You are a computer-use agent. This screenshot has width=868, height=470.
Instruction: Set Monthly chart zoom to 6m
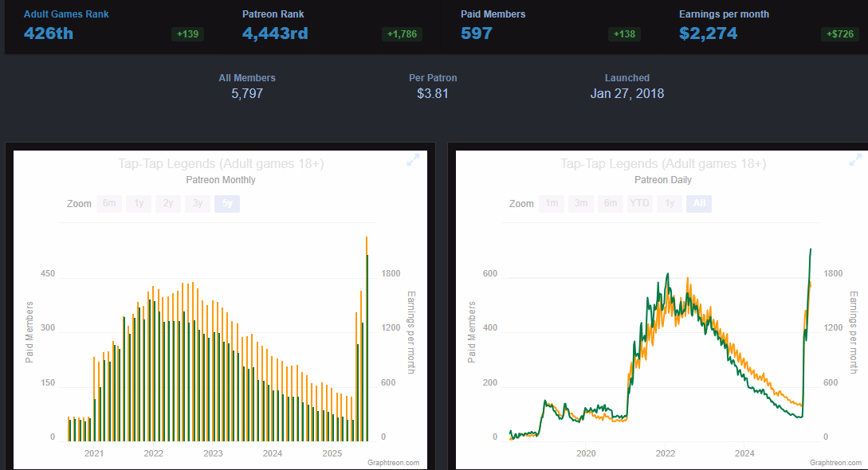pyautogui.click(x=109, y=204)
